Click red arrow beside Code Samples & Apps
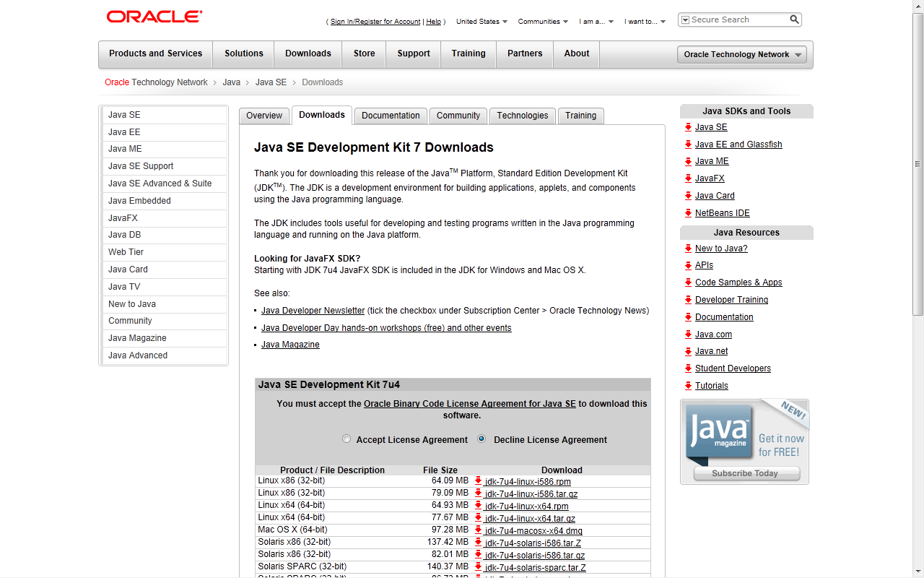Screen dimensions: 924x578 click(689, 282)
